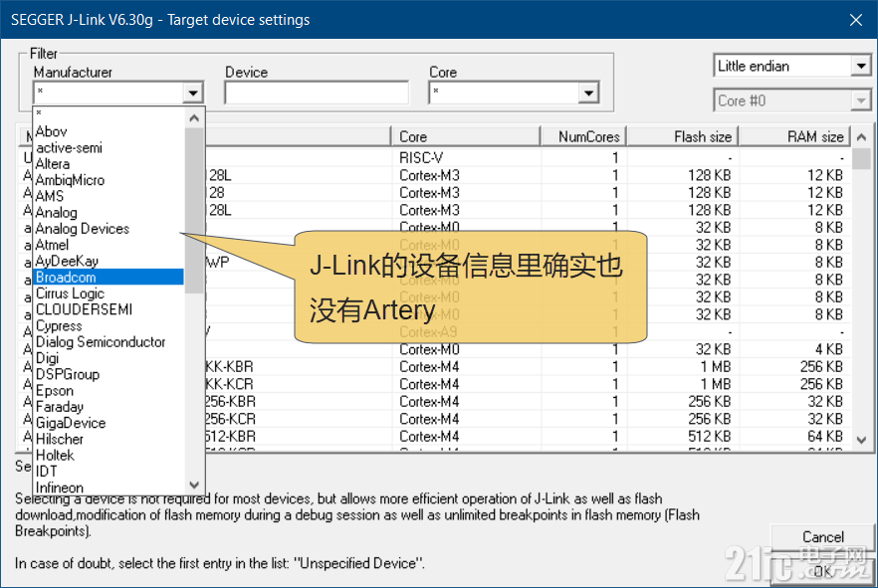Sort by the Core column header
The width and height of the screenshot is (878, 588).
coord(465,137)
